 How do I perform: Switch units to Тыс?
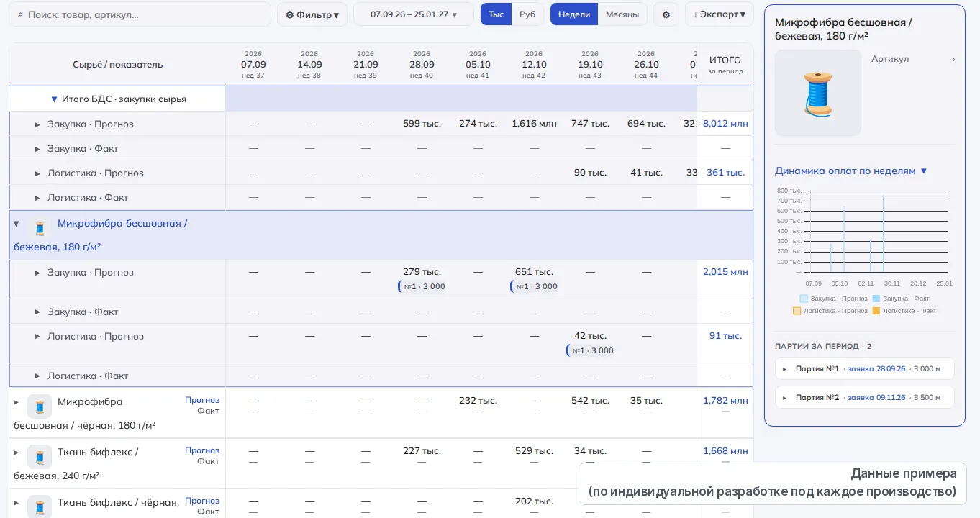pyautogui.click(x=496, y=14)
